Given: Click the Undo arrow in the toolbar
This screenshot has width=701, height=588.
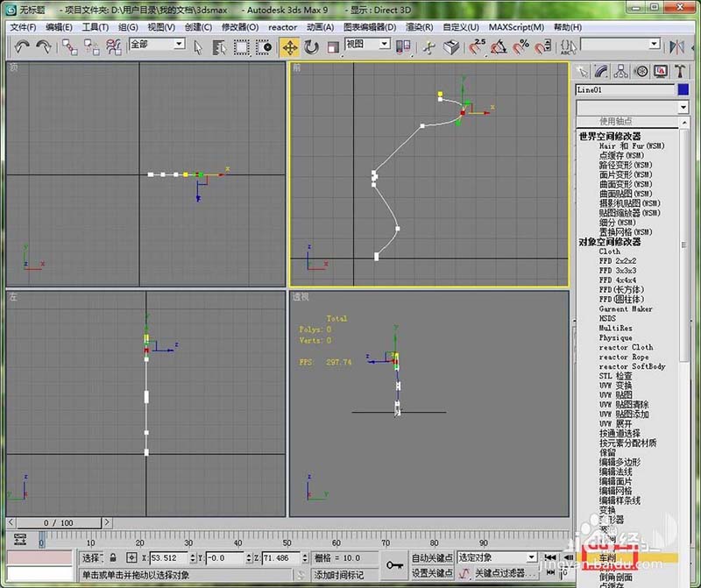Looking at the screenshot, I should (x=22, y=46).
